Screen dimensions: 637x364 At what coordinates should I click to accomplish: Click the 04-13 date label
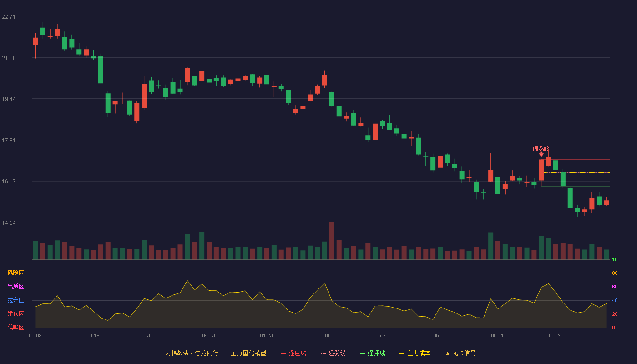pyautogui.click(x=208, y=335)
